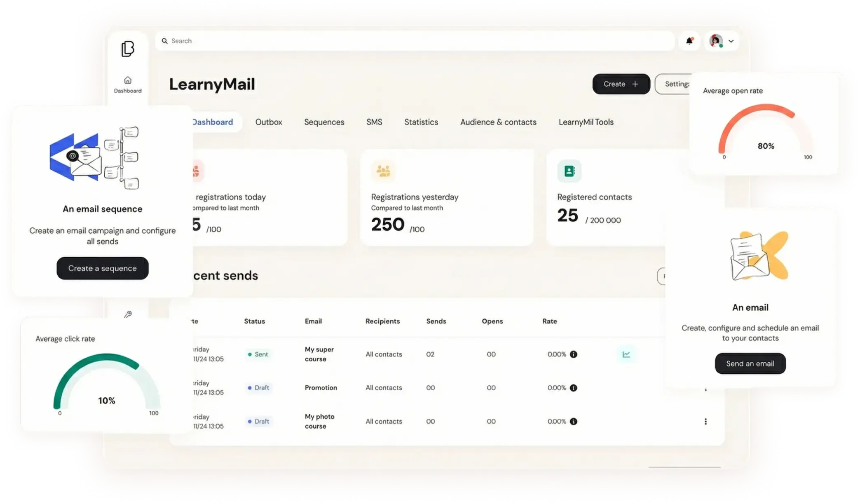Image resolution: width=860 pixels, height=504 pixels.
Task: Open the info tooltip next to Promotion's rate
Action: click(x=574, y=388)
